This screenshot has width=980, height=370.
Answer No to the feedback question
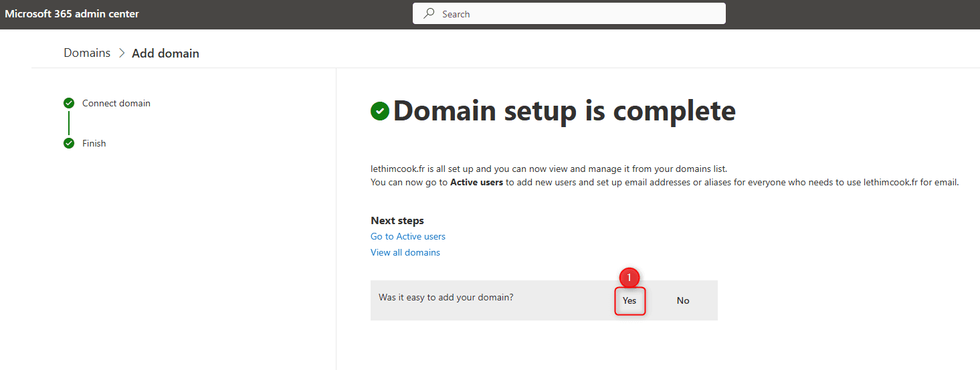[x=683, y=300]
